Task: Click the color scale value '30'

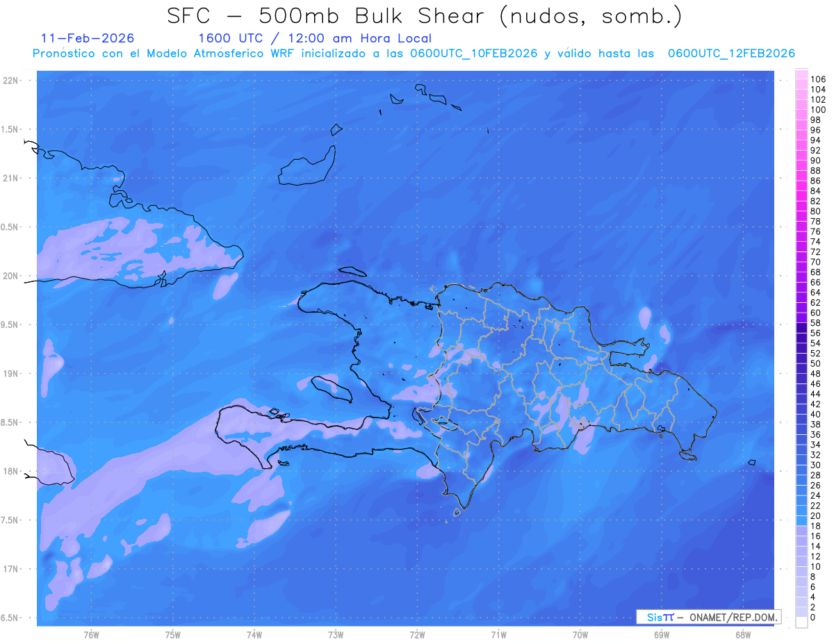Action: coord(816,465)
